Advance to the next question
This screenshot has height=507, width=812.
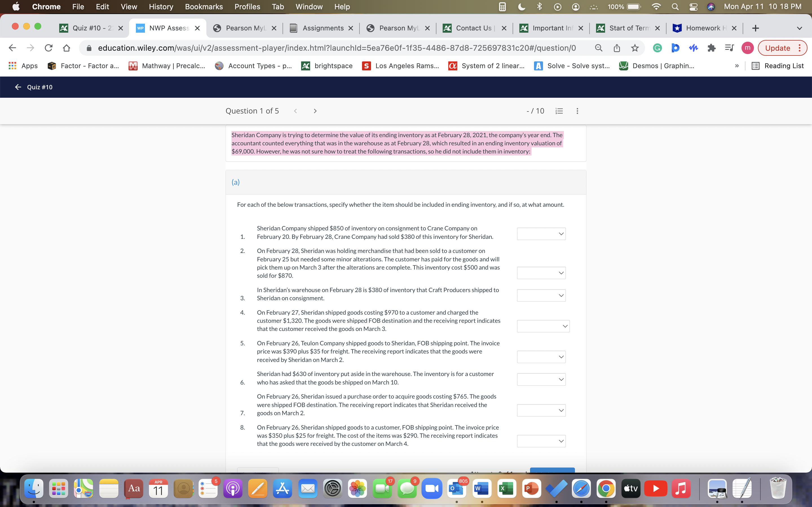coord(315,111)
